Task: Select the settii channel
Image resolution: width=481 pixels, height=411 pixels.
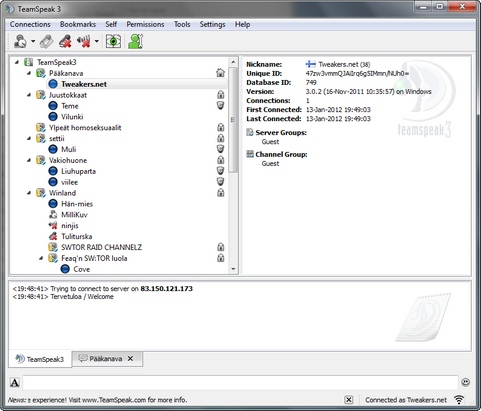Action: (57, 138)
